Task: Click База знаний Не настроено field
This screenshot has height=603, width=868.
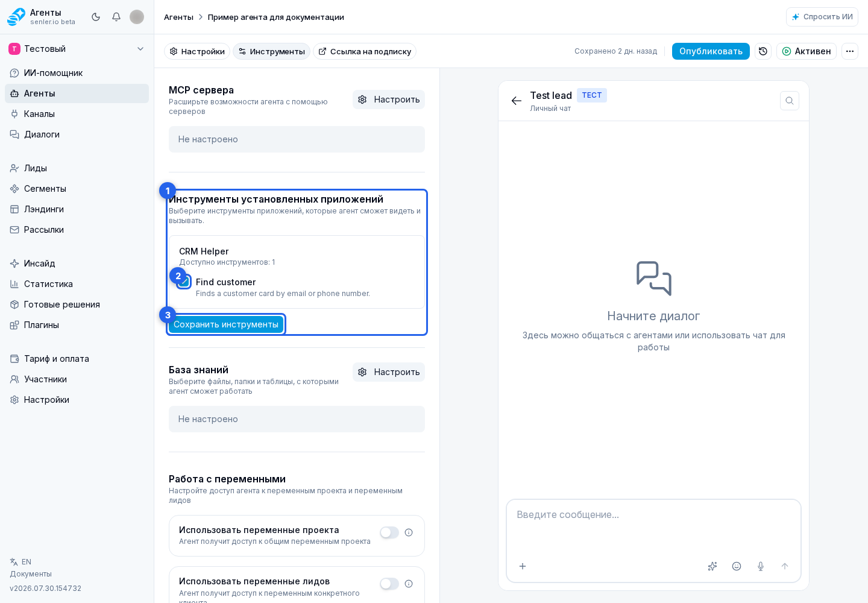Action: point(297,419)
